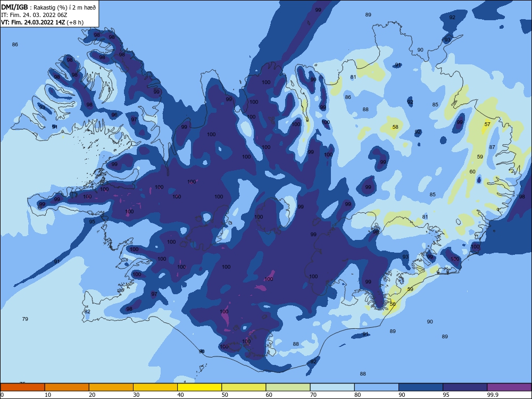Viewport: 532px width, 399px height.
Task: Click the pale blue 70–80 legend swatch
Action: tap(332, 387)
